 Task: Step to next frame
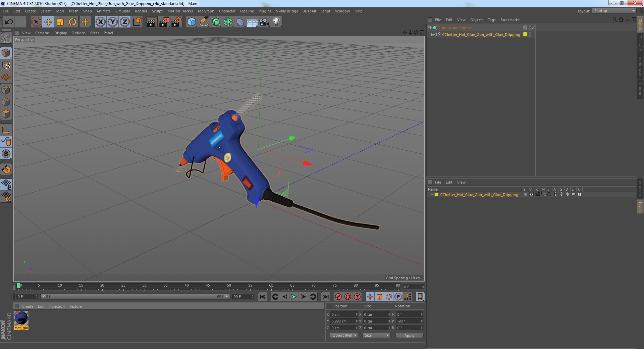pyautogui.click(x=303, y=297)
